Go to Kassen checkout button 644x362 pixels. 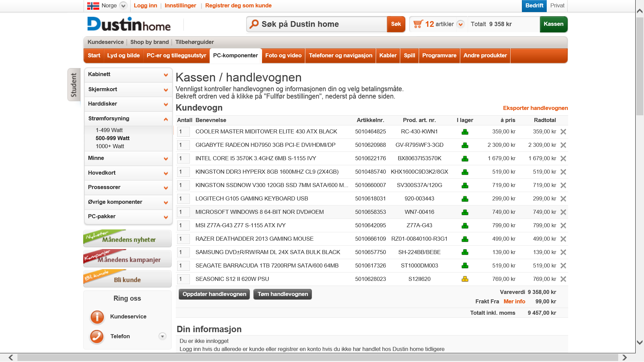coord(554,24)
